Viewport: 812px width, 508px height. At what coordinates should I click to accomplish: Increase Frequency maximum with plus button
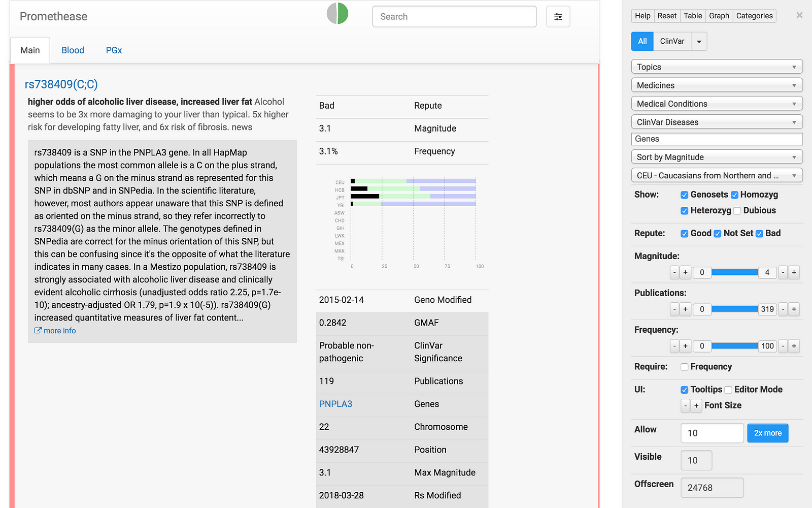coord(794,346)
